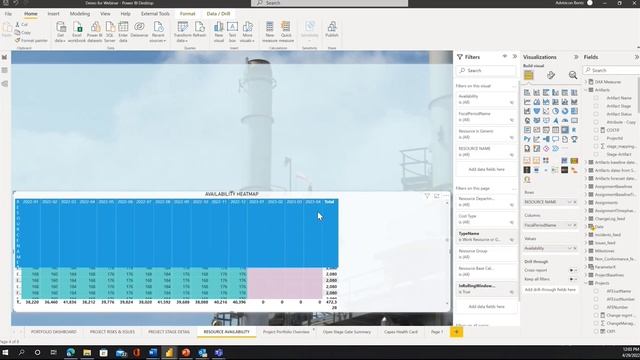Click Add drill-through fields here
Screen dimensions: 640x360
[550, 289]
